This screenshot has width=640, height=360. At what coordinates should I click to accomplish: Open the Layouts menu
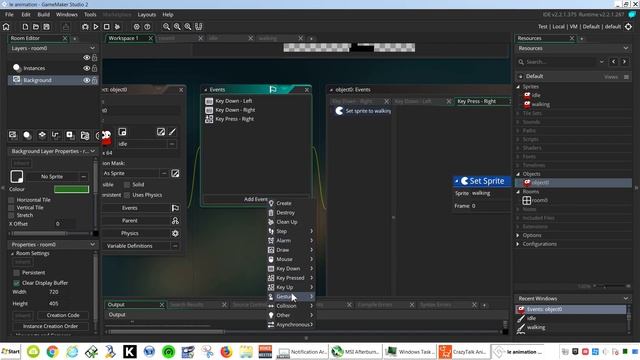point(147,14)
